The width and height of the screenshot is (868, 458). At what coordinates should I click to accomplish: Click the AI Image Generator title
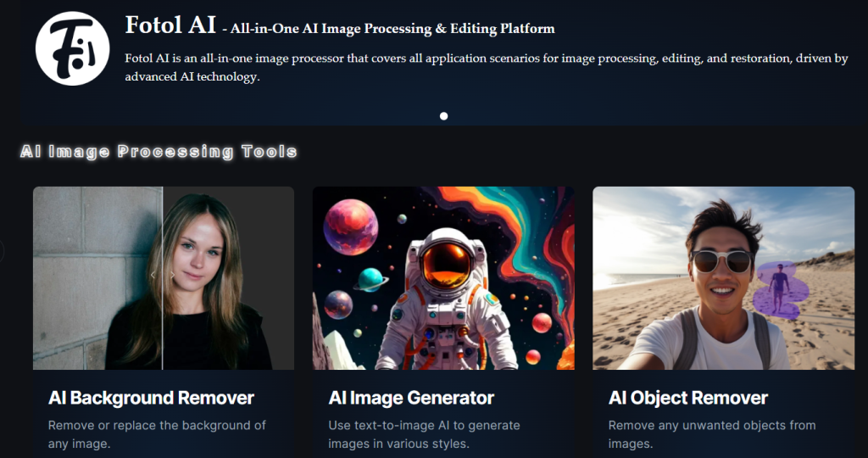click(411, 398)
